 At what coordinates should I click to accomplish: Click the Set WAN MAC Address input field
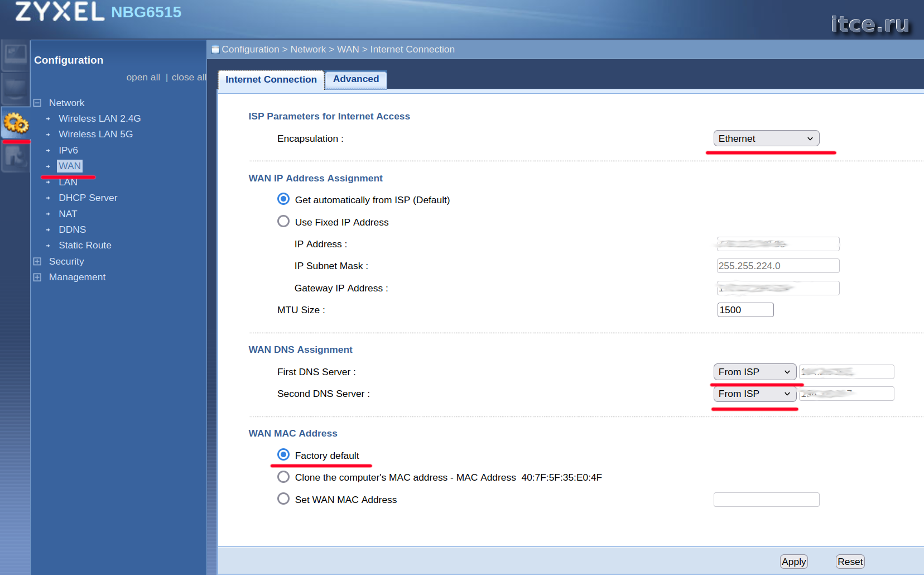coord(766,500)
